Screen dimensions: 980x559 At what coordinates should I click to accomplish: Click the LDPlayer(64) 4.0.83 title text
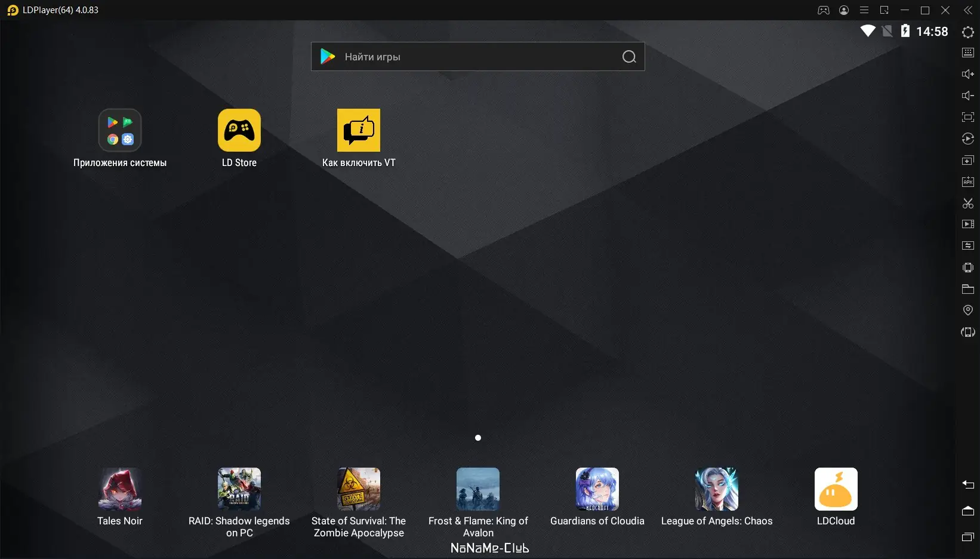[60, 10]
